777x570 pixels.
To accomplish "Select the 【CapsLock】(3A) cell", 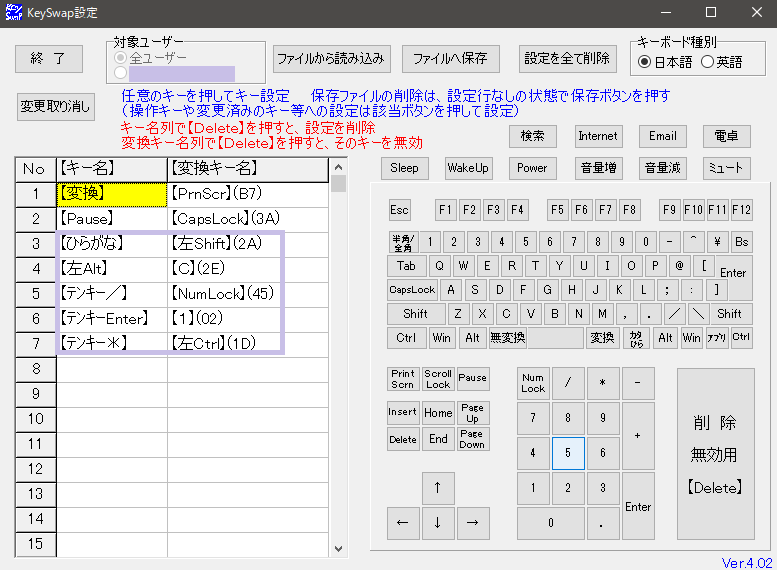I will [x=248, y=220].
